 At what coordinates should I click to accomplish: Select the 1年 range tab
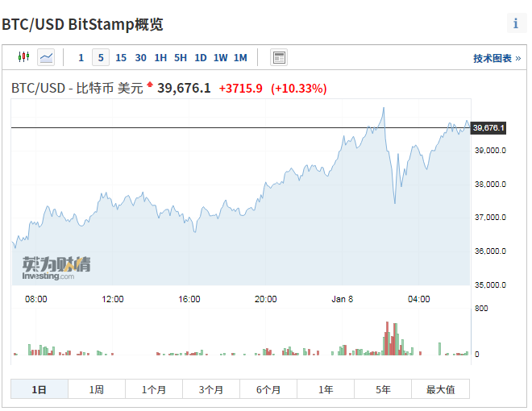pyautogui.click(x=326, y=389)
